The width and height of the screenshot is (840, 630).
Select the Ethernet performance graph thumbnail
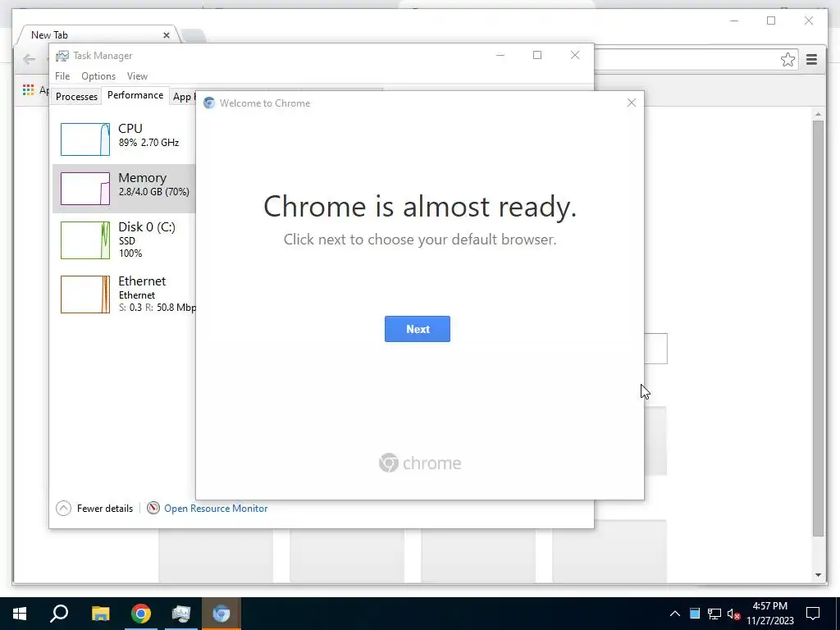pos(85,294)
